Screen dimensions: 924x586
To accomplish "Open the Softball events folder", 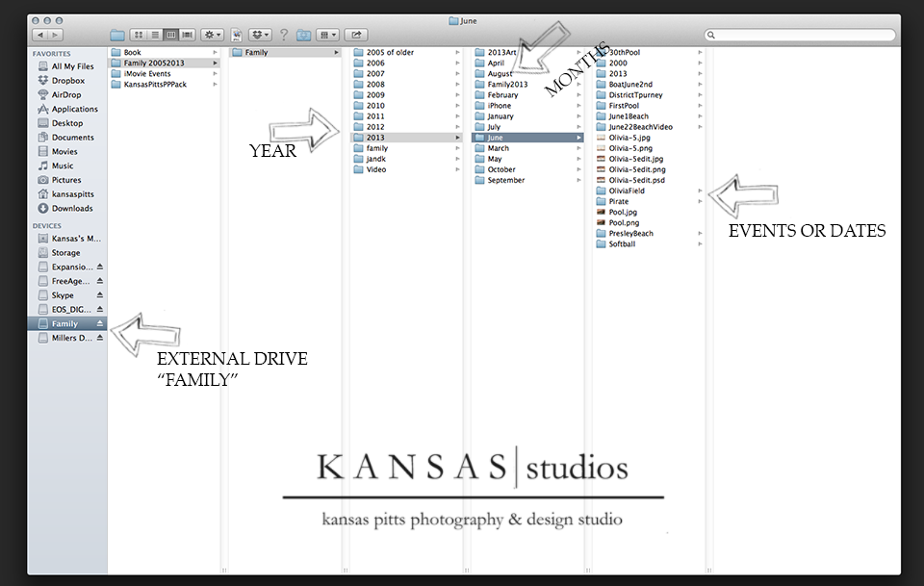I will (x=624, y=244).
